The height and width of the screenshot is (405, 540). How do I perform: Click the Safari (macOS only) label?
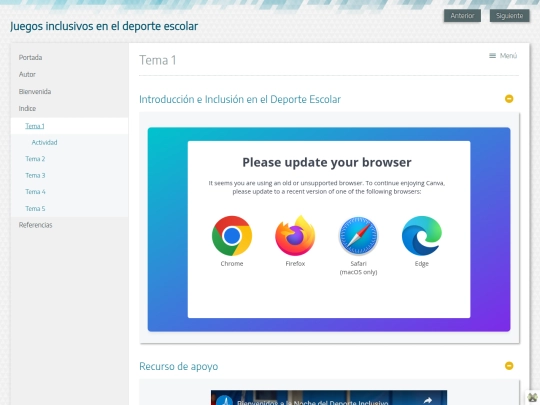click(358, 268)
